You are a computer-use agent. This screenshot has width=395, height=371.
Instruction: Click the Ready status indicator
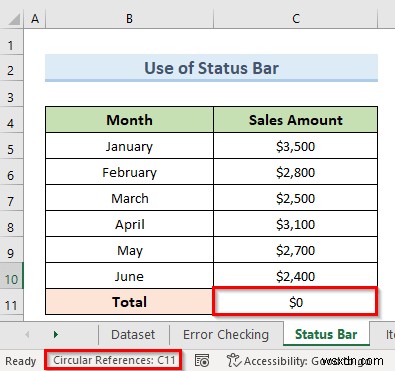[21, 361]
